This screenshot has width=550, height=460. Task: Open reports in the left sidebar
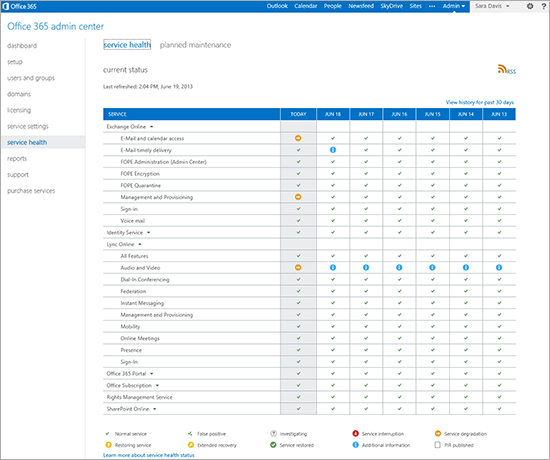(x=17, y=159)
